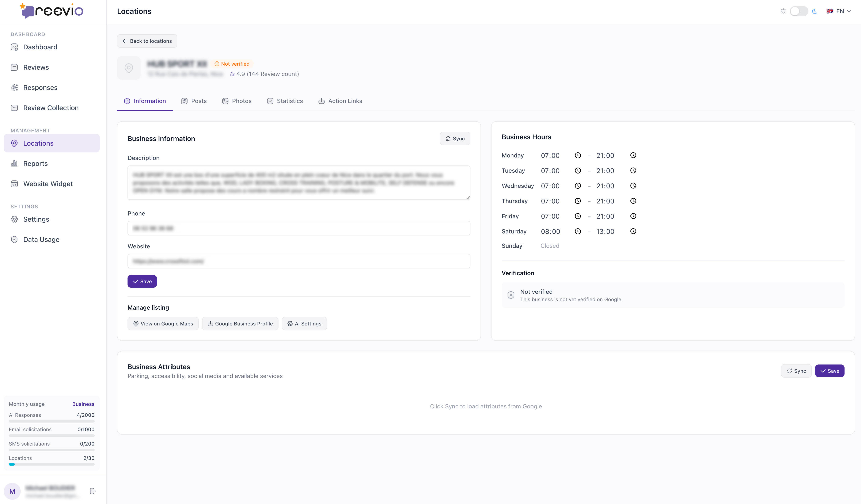
Task: Save the business information
Action: [x=142, y=281]
